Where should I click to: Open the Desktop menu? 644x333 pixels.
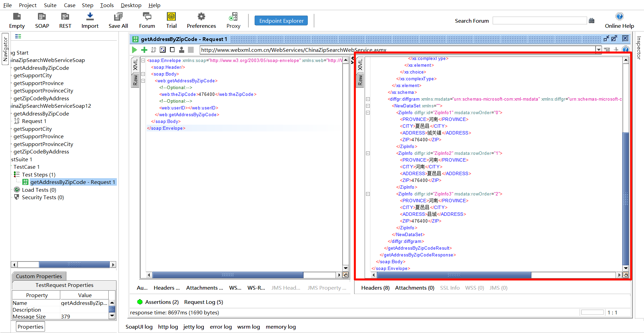131,5
